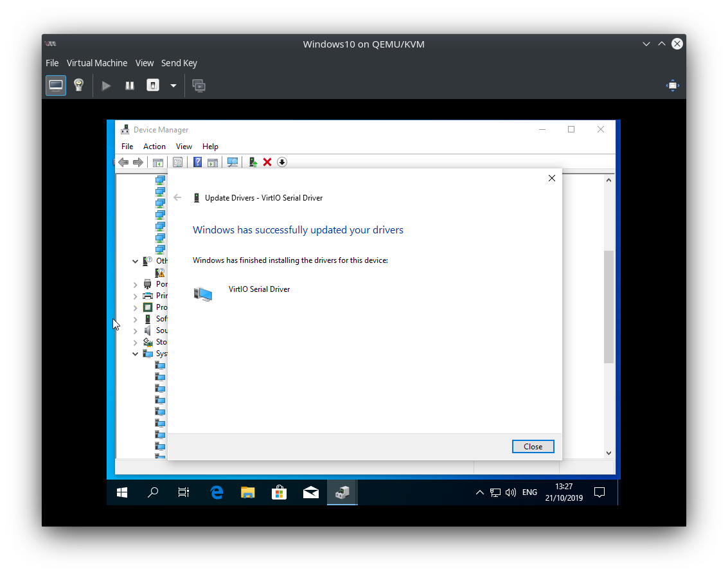Click Scan for hardware changes toolbar icon

pos(233,162)
